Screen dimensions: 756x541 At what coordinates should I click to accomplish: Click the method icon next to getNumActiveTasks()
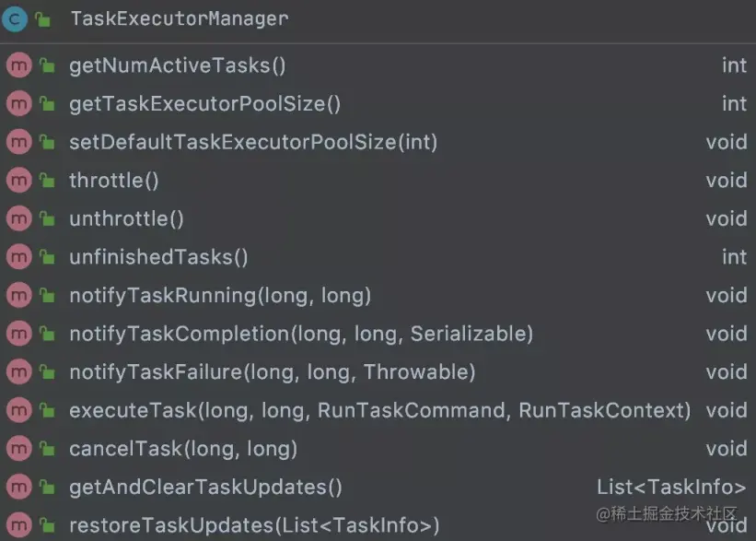[18, 65]
